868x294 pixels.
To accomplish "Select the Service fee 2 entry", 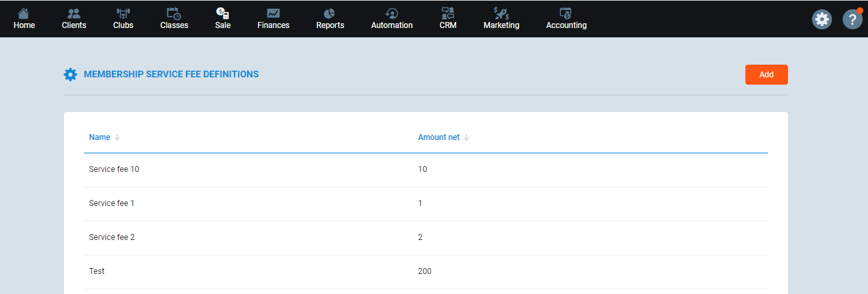I will click(x=111, y=237).
